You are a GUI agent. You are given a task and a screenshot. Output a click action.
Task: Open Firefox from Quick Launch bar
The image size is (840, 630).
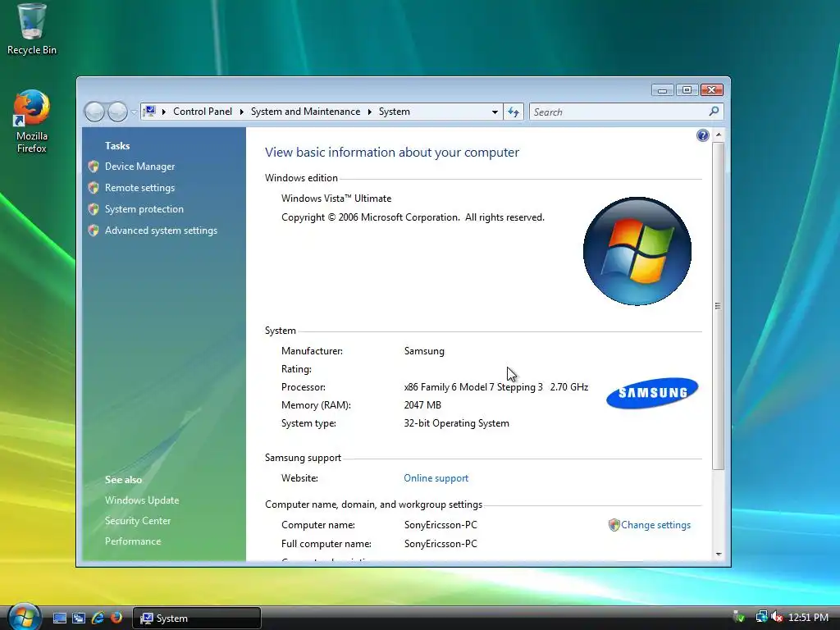[116, 618]
